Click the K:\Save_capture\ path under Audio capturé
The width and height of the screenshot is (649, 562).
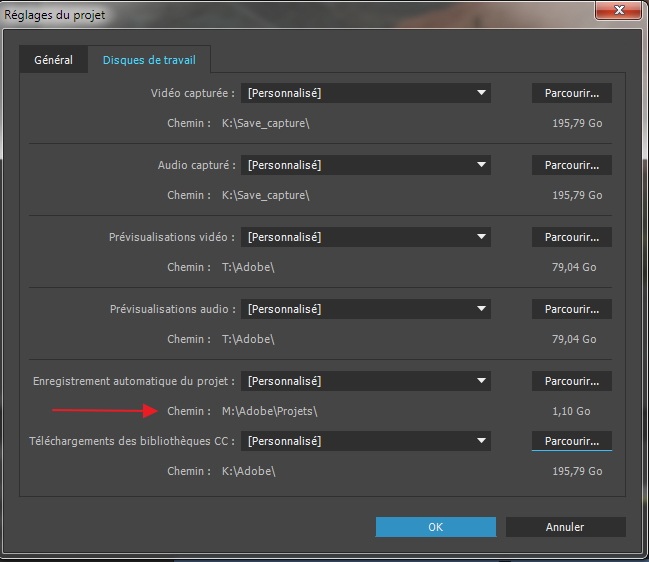[266, 195]
